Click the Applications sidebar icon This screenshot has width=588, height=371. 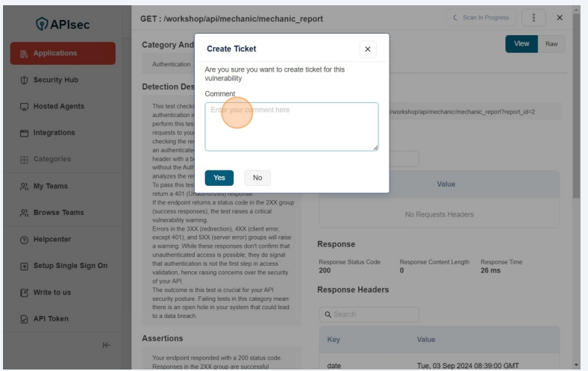24,54
